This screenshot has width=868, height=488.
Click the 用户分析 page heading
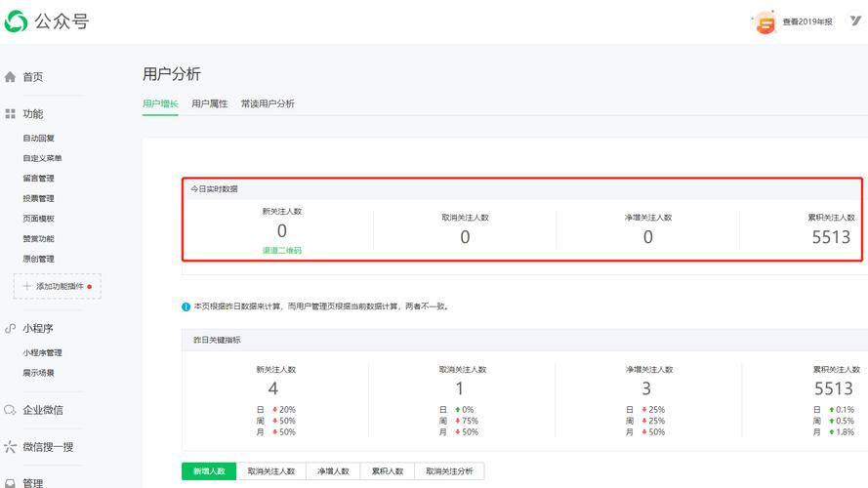pyautogui.click(x=172, y=73)
